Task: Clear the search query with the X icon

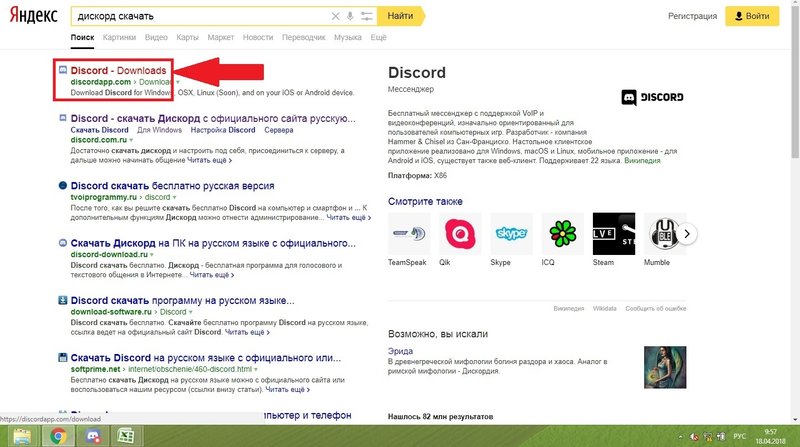Action: click(x=335, y=16)
